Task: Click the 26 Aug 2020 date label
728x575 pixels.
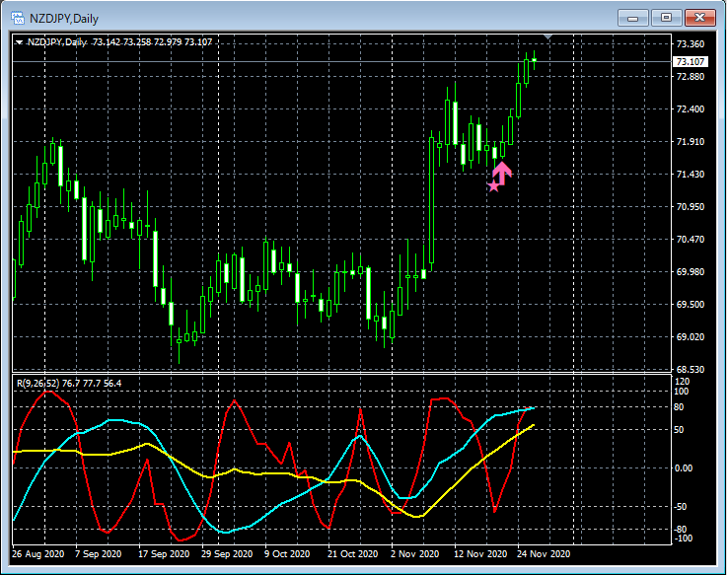Action: pyautogui.click(x=38, y=554)
